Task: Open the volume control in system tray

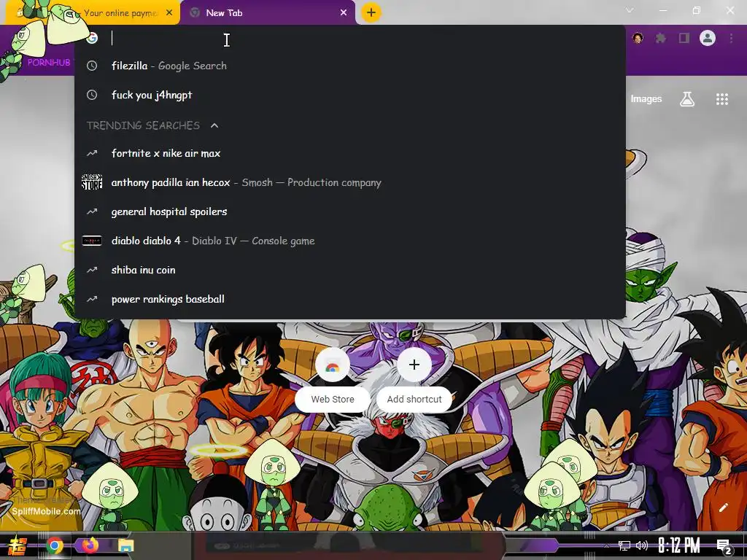Action: coord(642,545)
